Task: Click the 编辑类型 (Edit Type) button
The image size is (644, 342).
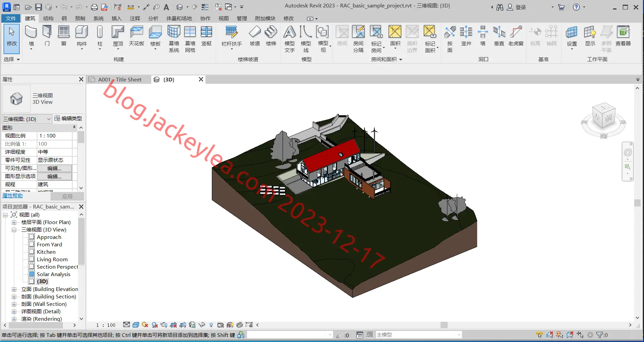Action: (68, 119)
